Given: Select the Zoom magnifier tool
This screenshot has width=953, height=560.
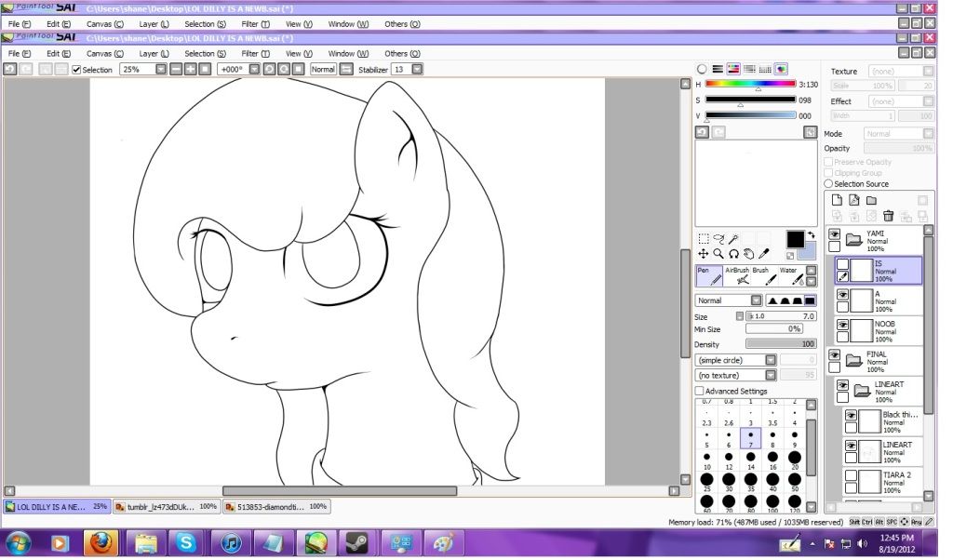Looking at the screenshot, I should coord(718,254).
